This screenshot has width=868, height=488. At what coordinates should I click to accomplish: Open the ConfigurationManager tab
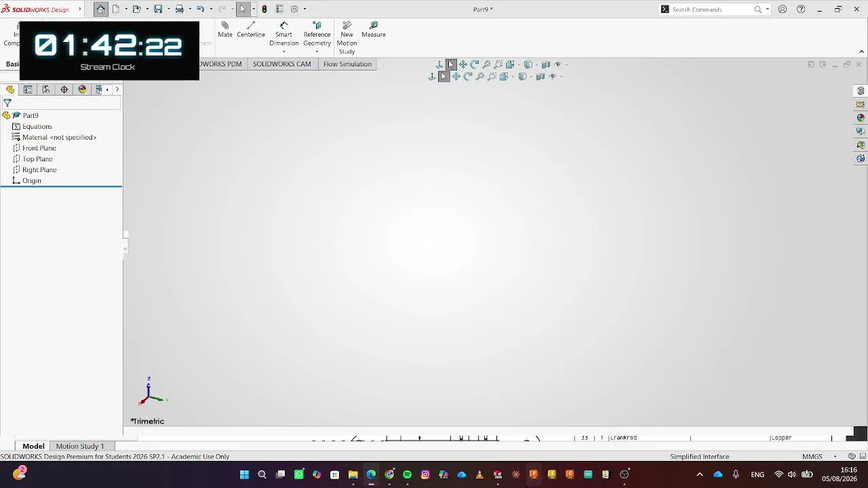click(46, 89)
